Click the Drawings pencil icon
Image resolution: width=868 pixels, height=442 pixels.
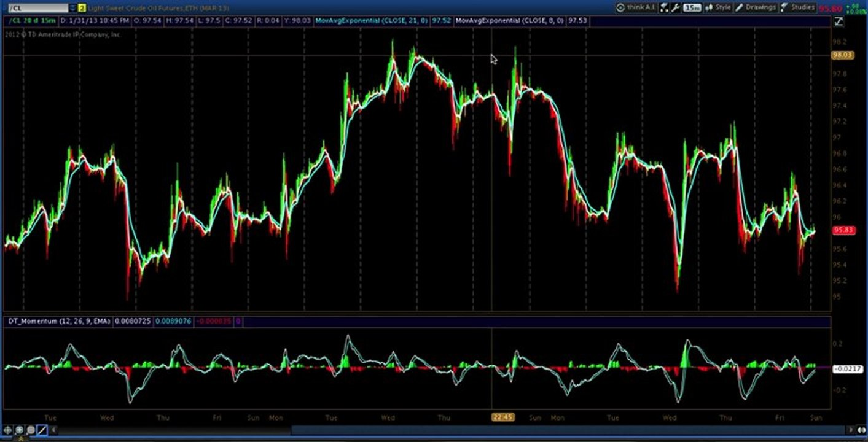[739, 8]
